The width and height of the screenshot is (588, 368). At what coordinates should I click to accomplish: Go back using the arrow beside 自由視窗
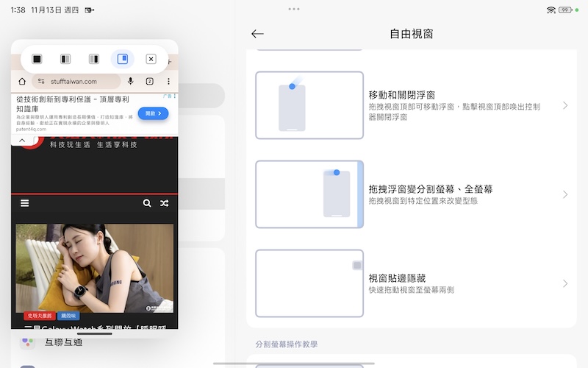257,34
